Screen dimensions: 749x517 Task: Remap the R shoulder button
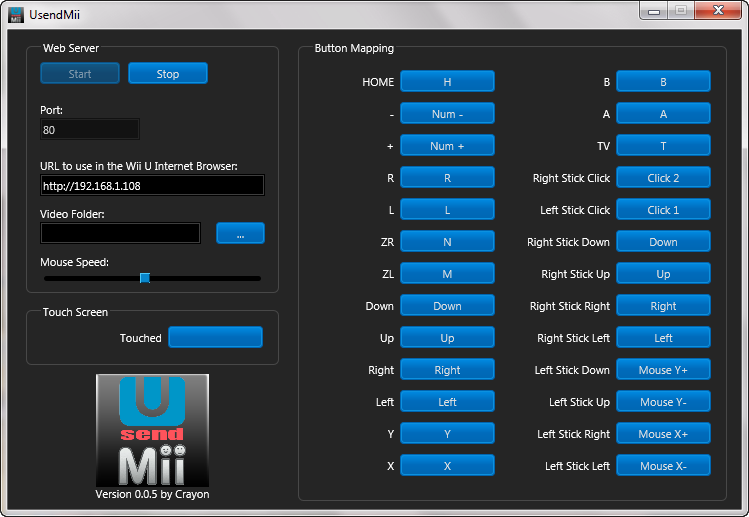coord(447,177)
